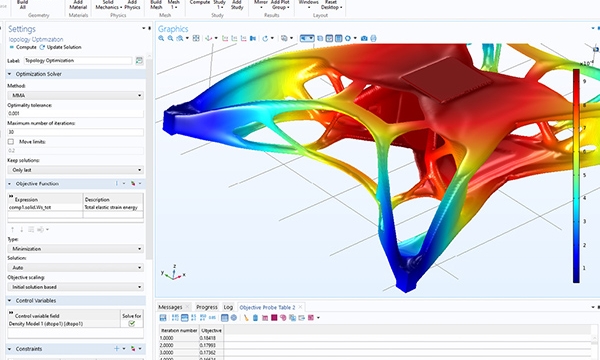Switch to the Progress tab
This screenshot has height=360, width=600.
[207, 307]
